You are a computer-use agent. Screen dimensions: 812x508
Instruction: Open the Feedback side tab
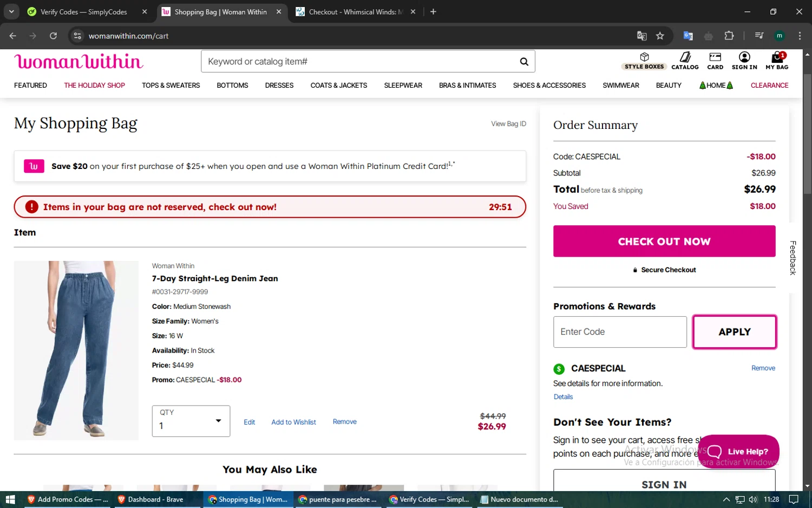click(x=793, y=258)
